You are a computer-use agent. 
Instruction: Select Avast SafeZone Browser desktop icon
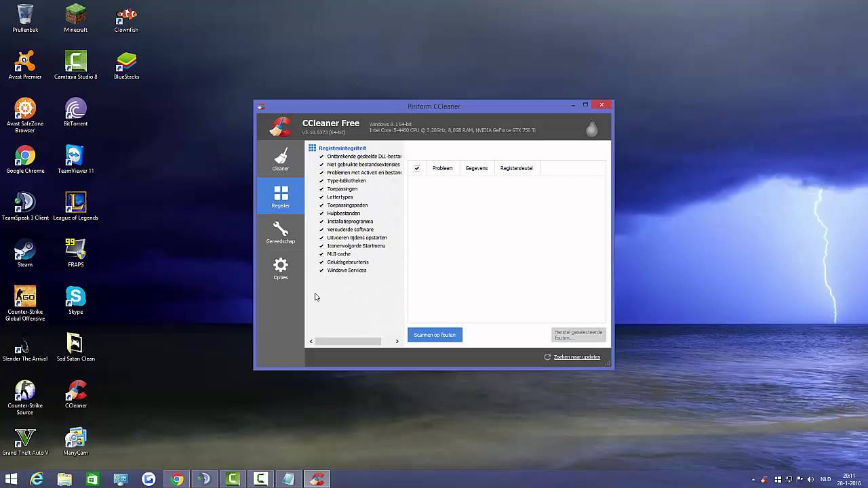click(x=25, y=115)
